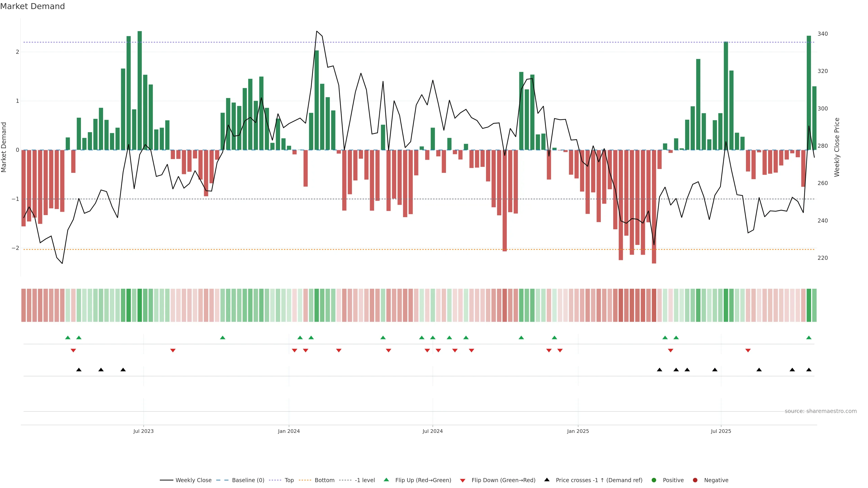868x488 pixels.
Task: Click the red Negative legend dot
Action: click(x=695, y=480)
